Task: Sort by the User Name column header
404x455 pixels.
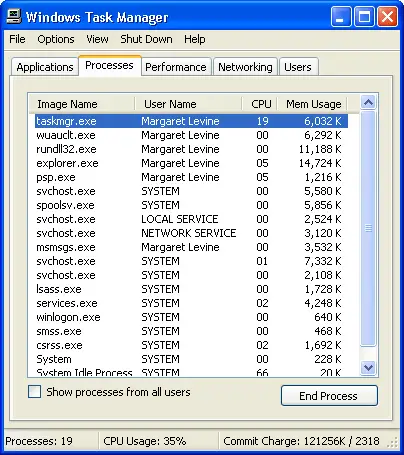Action: point(188,104)
